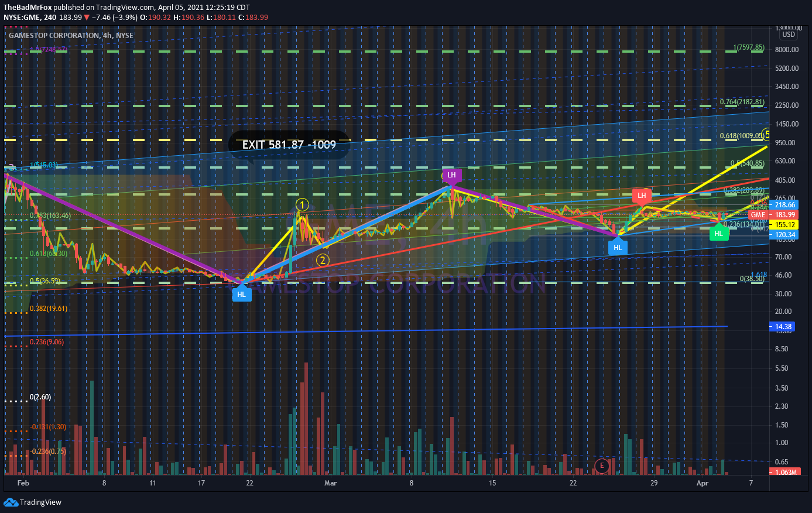Click the GAMESTOP CORPORATION, 4h, NYSE title
812x513 pixels.
tap(71, 36)
